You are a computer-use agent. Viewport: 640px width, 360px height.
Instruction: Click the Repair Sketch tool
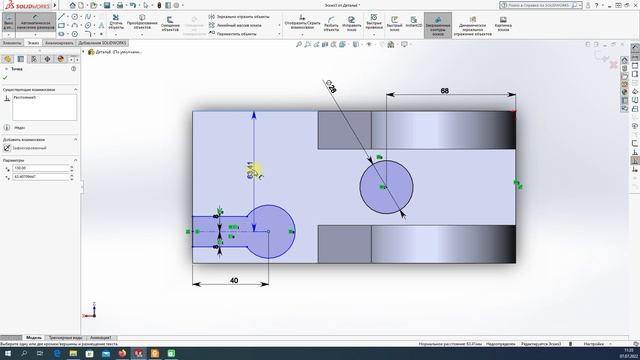tap(351, 24)
